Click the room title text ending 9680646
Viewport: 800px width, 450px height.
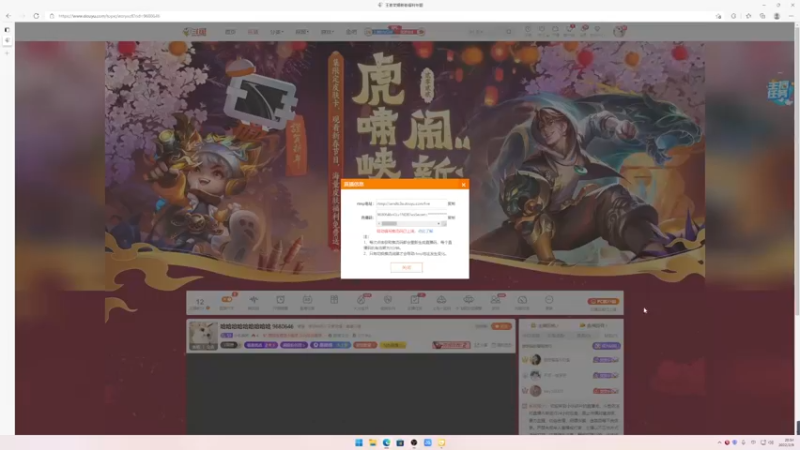click(x=257, y=326)
